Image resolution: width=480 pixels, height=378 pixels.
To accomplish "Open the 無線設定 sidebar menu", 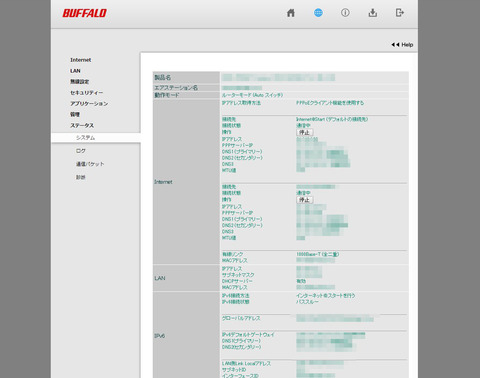I will [x=79, y=82].
